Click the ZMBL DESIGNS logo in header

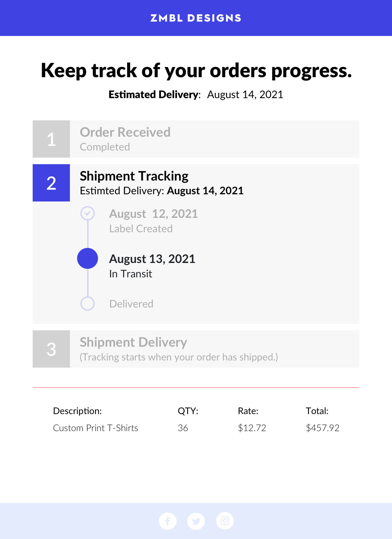tap(196, 18)
